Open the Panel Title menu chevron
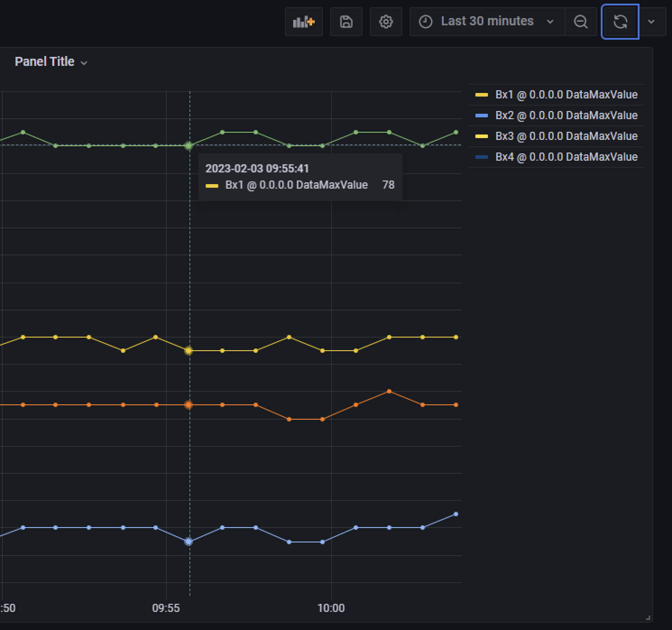The image size is (672, 630). pyautogui.click(x=84, y=63)
